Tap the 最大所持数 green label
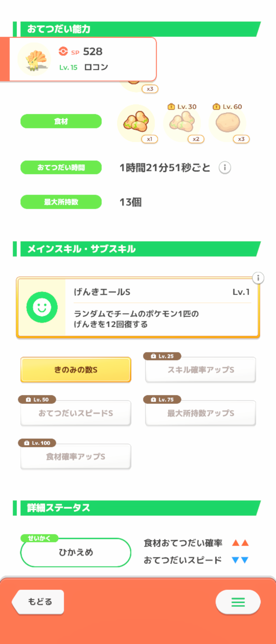Image resolution: width=276 pixels, height=644 pixels. (x=61, y=202)
